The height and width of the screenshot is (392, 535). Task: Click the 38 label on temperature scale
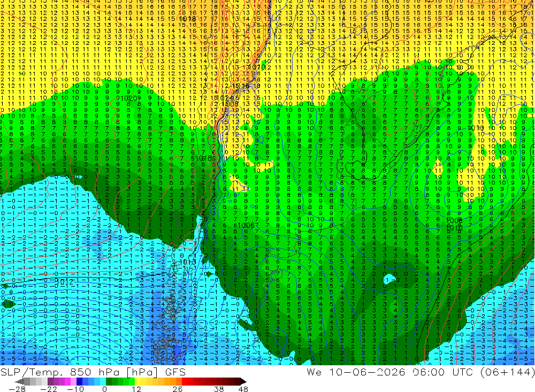coord(218,389)
